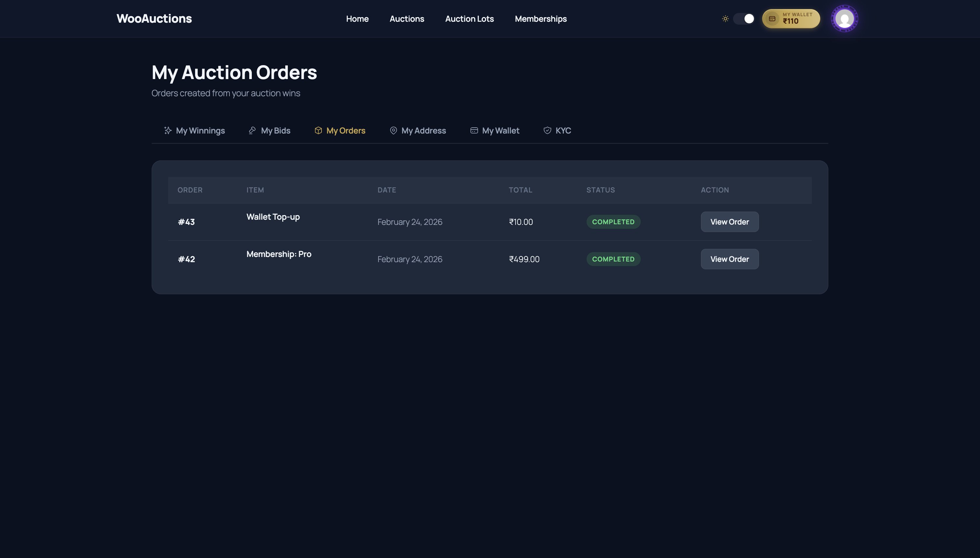This screenshot has width=980, height=558.
Task: Open the Memberships page from the navbar
Action: pos(541,18)
